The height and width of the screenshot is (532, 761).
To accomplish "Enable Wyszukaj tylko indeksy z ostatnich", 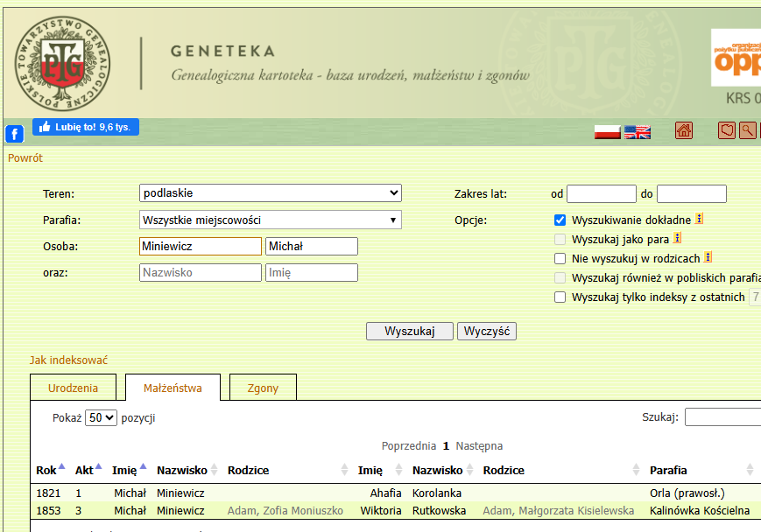I will pyautogui.click(x=560, y=297).
